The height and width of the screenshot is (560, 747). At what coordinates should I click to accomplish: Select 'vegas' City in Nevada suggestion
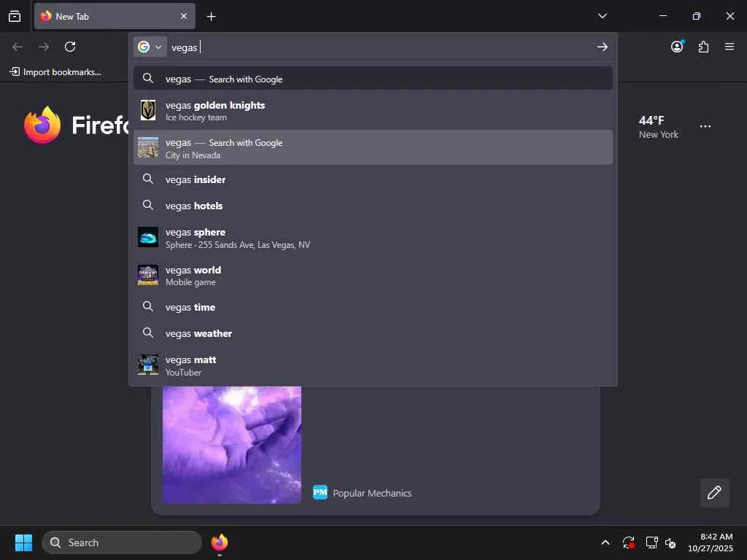click(x=373, y=148)
